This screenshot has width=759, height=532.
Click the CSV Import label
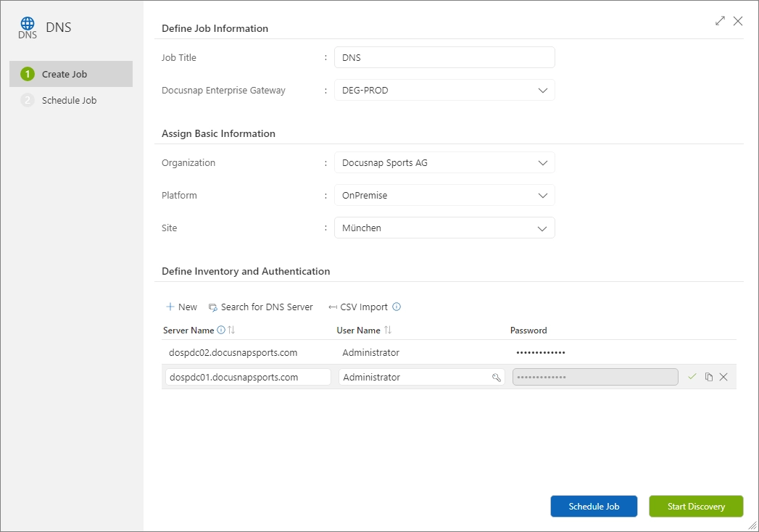(x=363, y=307)
